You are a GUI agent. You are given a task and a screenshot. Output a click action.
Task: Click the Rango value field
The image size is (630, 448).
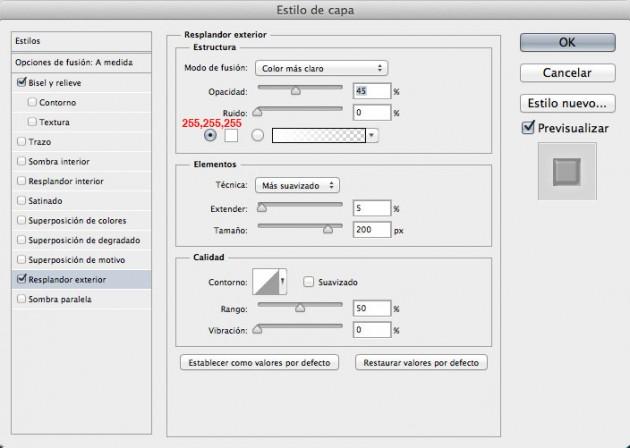[372, 308]
